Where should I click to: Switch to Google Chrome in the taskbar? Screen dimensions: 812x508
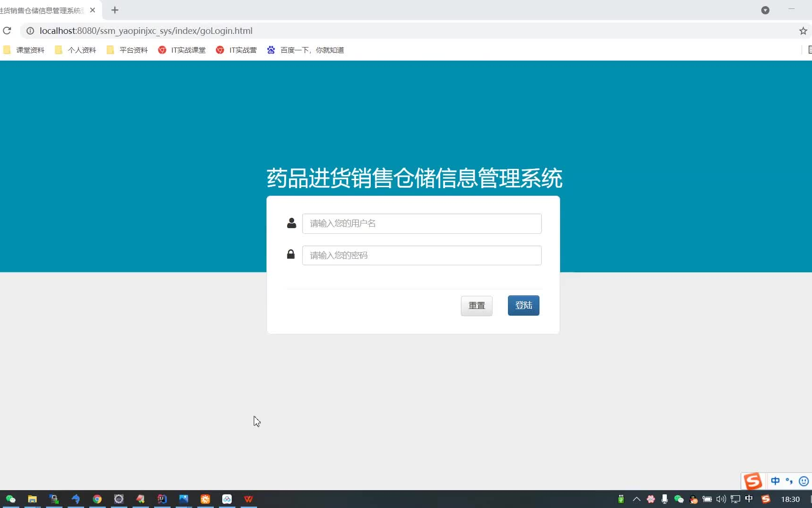97,499
